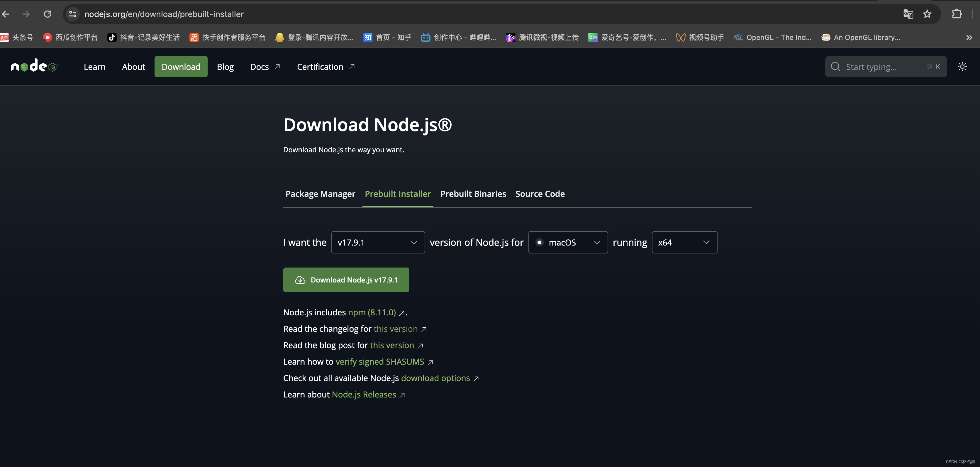Open the Blog nav item
The width and height of the screenshot is (980, 467).
[225, 67]
